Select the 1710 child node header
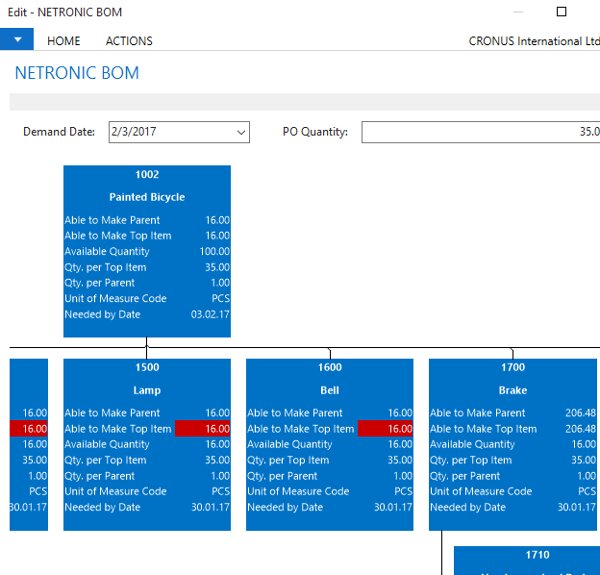The width and height of the screenshot is (600, 575). coord(537,555)
